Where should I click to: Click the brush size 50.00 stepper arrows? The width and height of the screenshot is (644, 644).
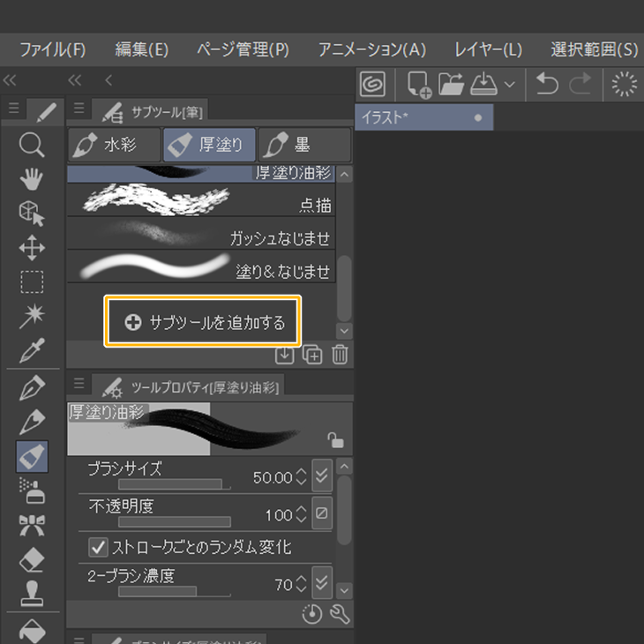tap(301, 477)
